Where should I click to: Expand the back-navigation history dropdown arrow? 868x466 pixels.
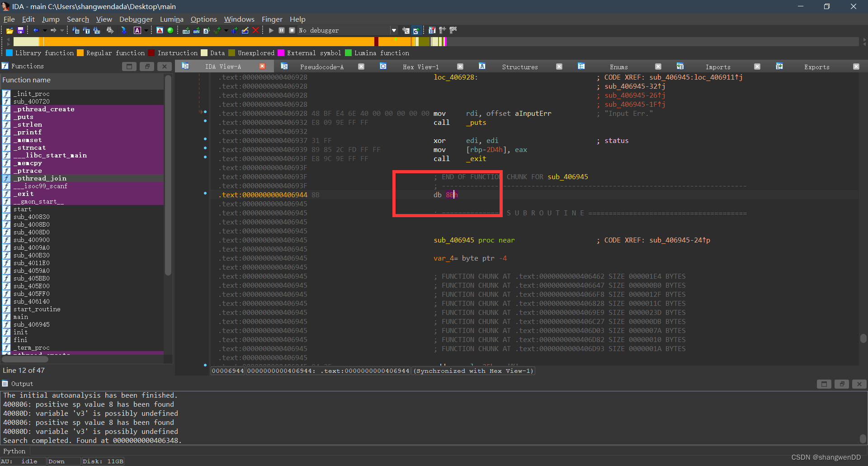45,30
